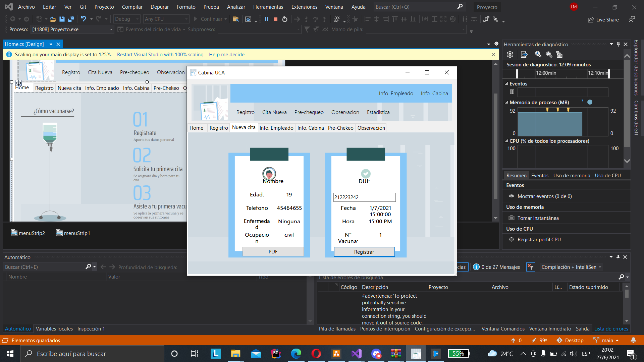
Task: Click the Send Feedback icon
Action: tap(632, 19)
